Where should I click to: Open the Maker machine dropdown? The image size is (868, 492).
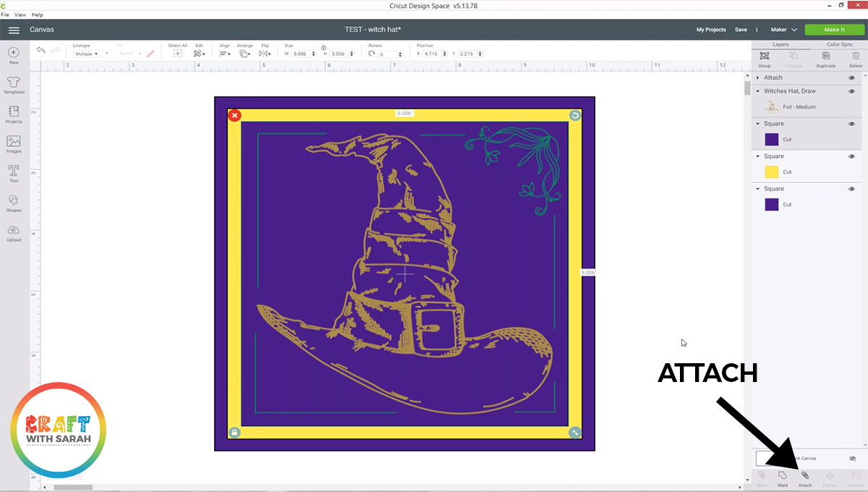tap(783, 30)
